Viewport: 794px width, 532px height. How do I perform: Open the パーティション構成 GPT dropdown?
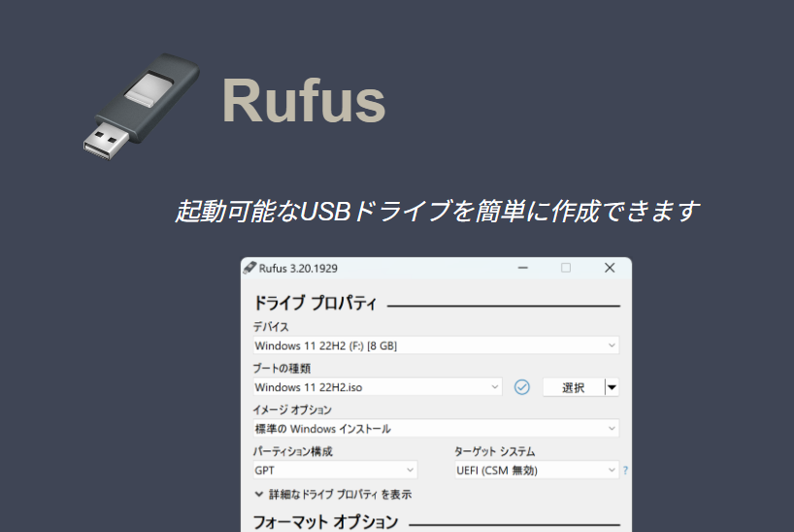[x=335, y=470]
